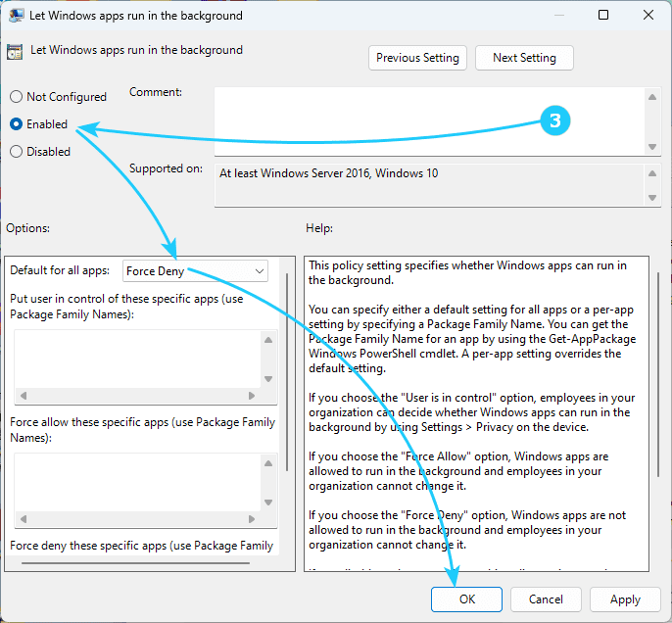Select the Disabled radio button
The width and height of the screenshot is (672, 623).
pos(16,152)
